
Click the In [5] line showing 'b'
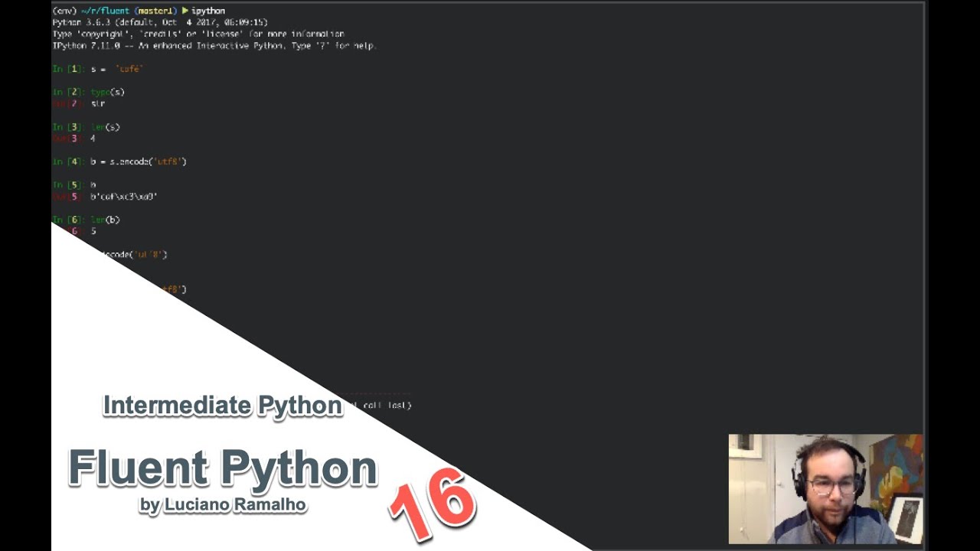tap(74, 184)
